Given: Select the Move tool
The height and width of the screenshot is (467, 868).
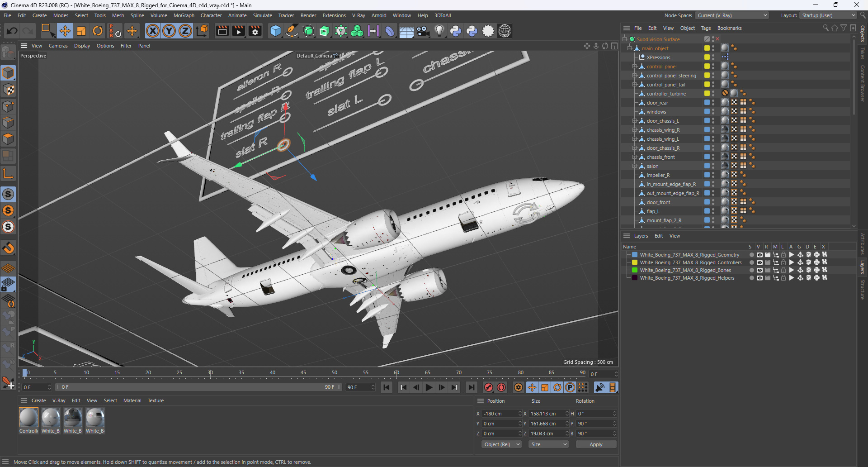Looking at the screenshot, I should [x=65, y=31].
